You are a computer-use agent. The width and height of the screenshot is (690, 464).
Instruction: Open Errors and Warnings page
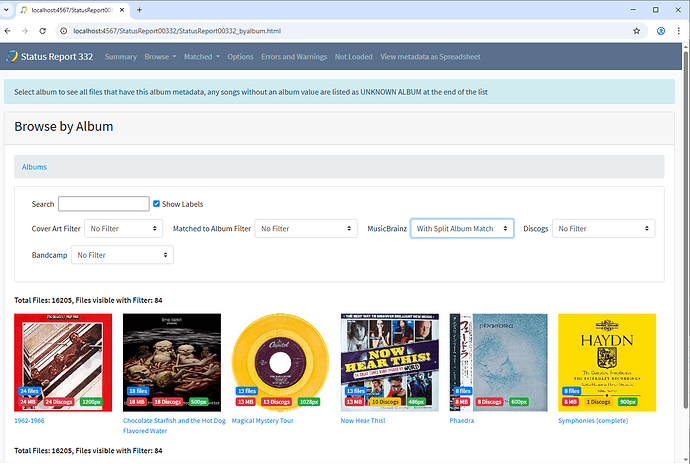click(294, 57)
